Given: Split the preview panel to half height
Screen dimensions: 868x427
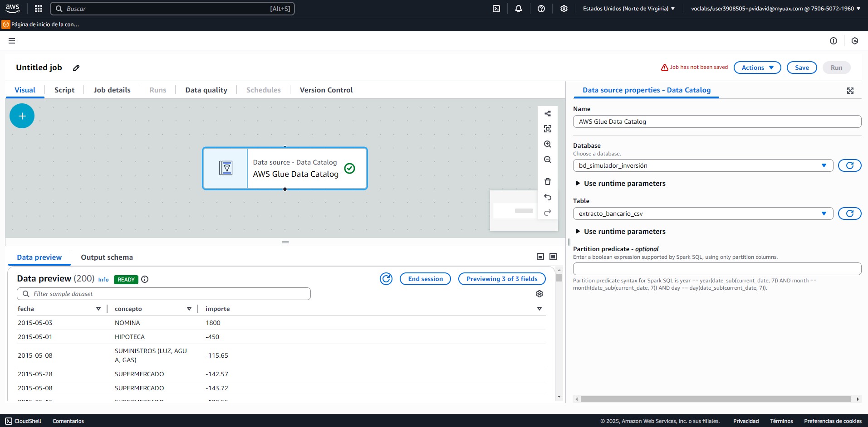Looking at the screenshot, I should pyautogui.click(x=540, y=257).
